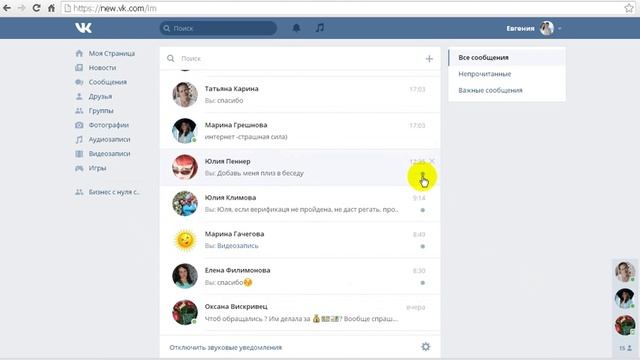Bookmark the page with the star icon

[629, 8]
